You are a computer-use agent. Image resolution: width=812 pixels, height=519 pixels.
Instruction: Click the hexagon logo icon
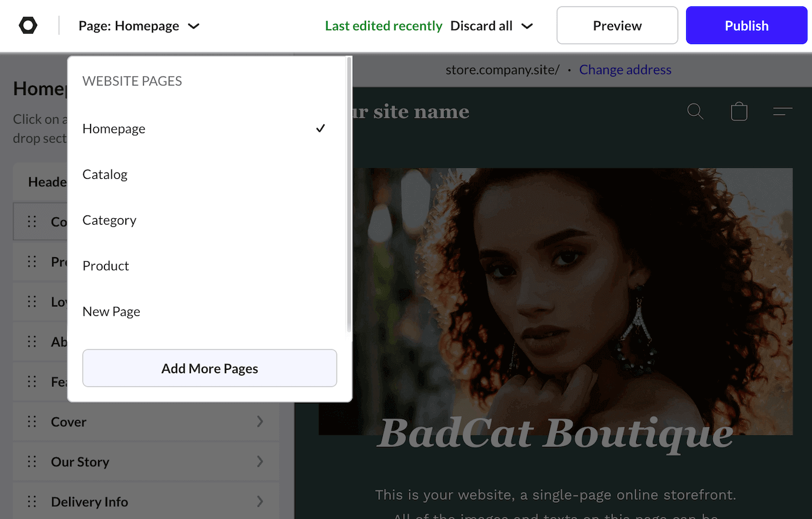(28, 26)
